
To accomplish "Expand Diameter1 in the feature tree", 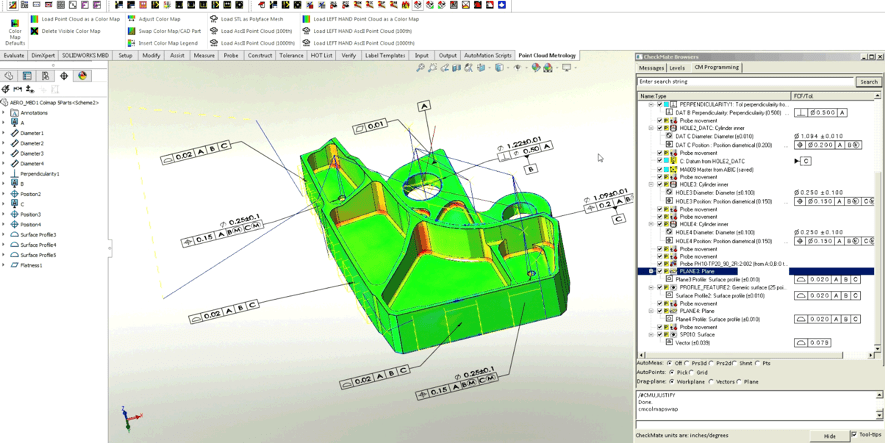I will coord(3,133).
